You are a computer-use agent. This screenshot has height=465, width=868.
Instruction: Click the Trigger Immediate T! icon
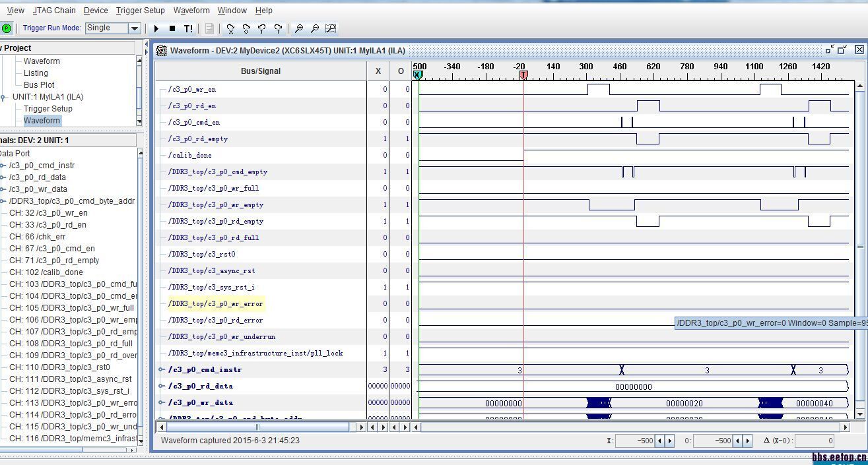pos(188,28)
